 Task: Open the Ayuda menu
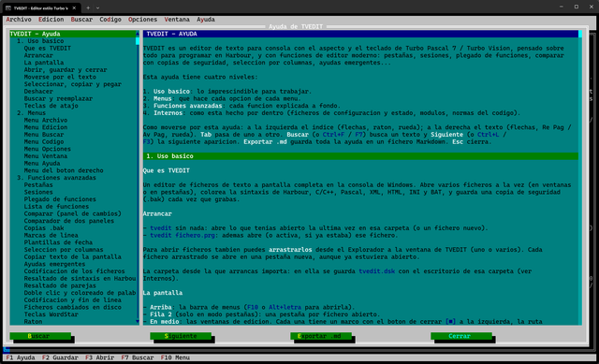(206, 19)
